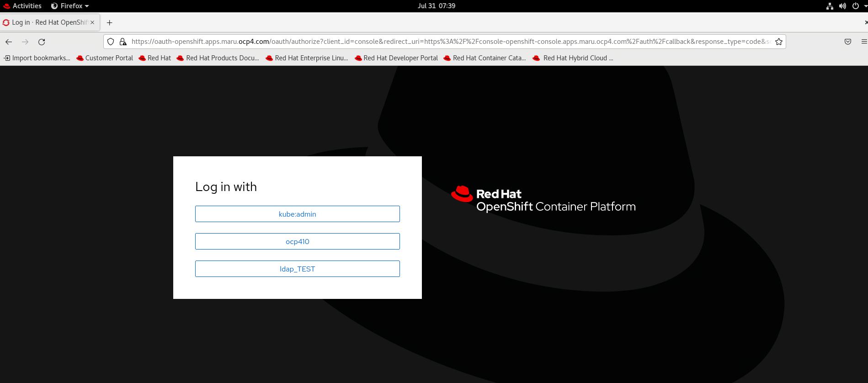Reload the current page
The image size is (868, 383).
pos(42,42)
